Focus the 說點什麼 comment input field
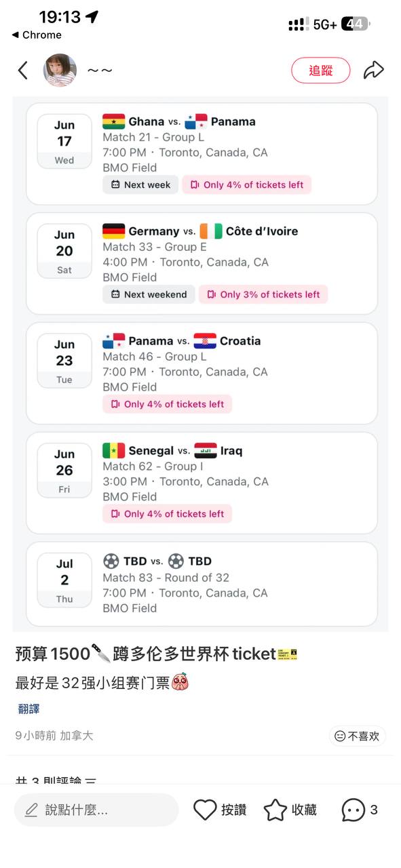Image resolution: width=401 pixels, height=868 pixels. pos(96,810)
